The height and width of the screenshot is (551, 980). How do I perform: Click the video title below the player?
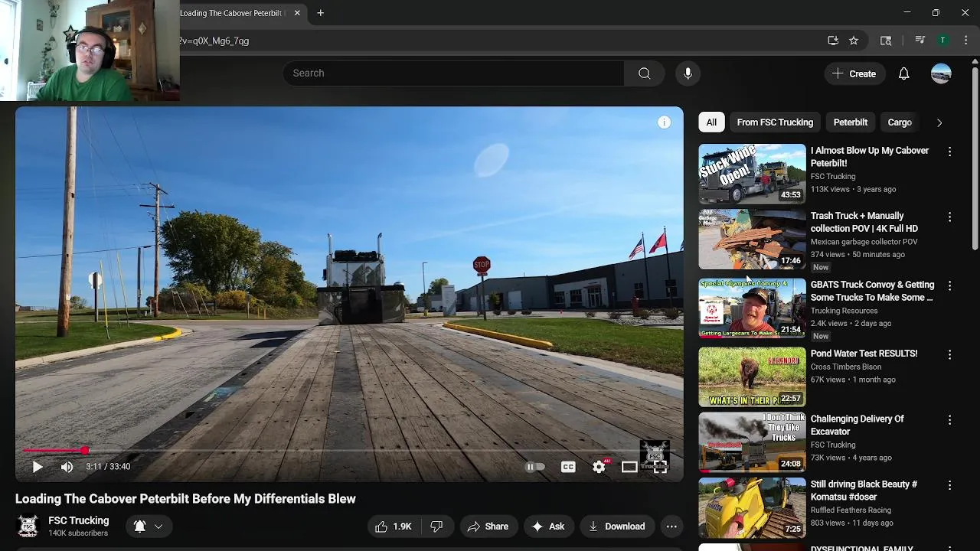(x=185, y=499)
